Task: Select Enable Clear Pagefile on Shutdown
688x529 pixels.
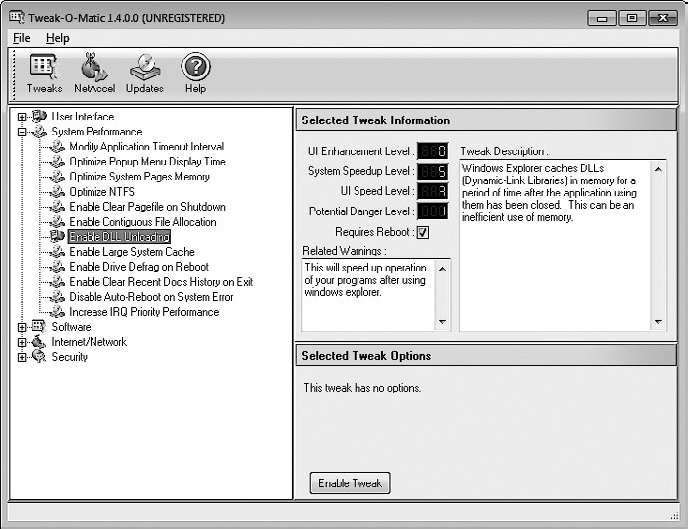Action: point(147,207)
